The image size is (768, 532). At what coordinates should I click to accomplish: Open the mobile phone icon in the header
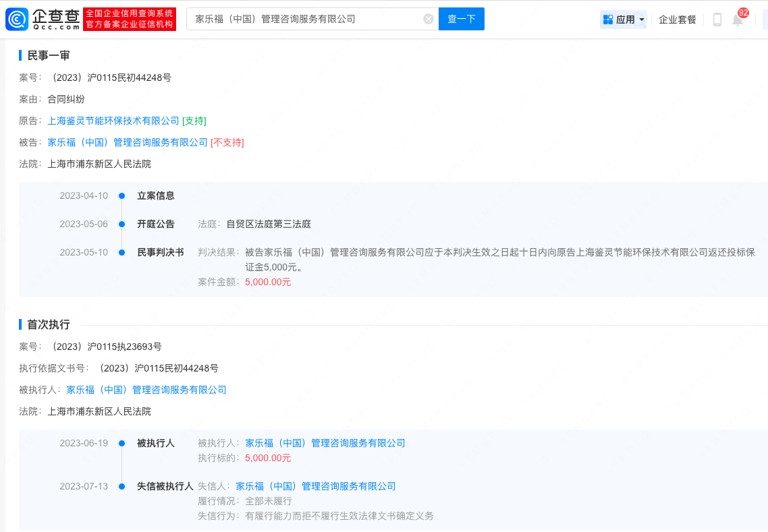(717, 20)
